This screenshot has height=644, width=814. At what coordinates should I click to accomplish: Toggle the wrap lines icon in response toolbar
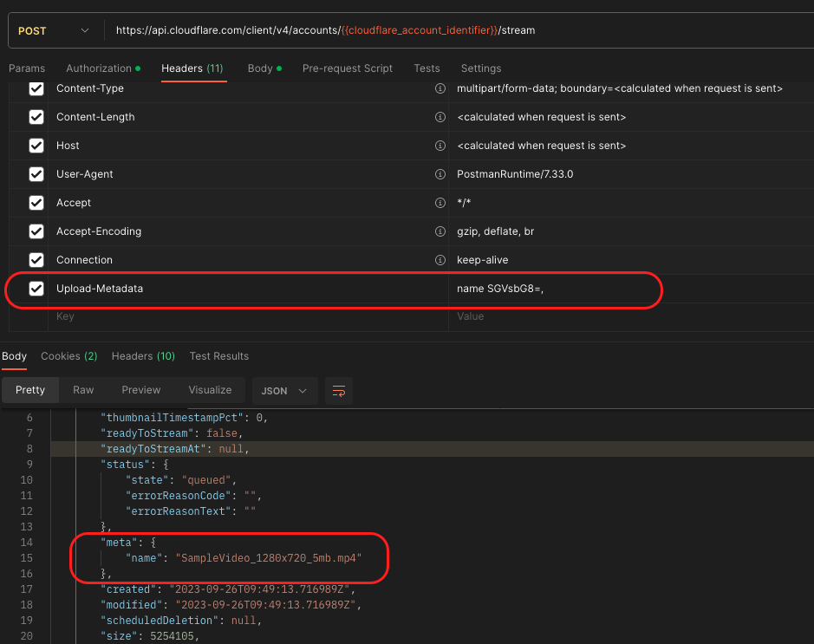pos(338,390)
